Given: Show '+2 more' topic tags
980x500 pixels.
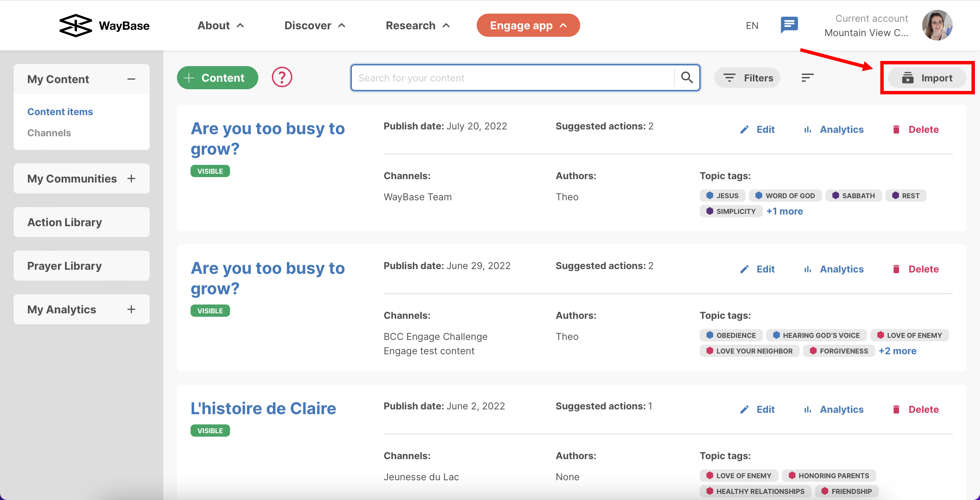Looking at the screenshot, I should [x=897, y=351].
